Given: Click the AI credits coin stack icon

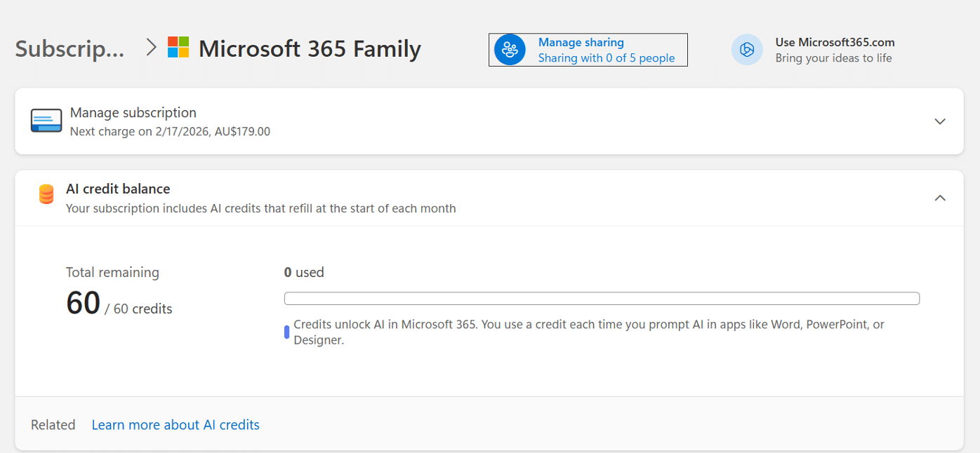Looking at the screenshot, I should coord(46,194).
